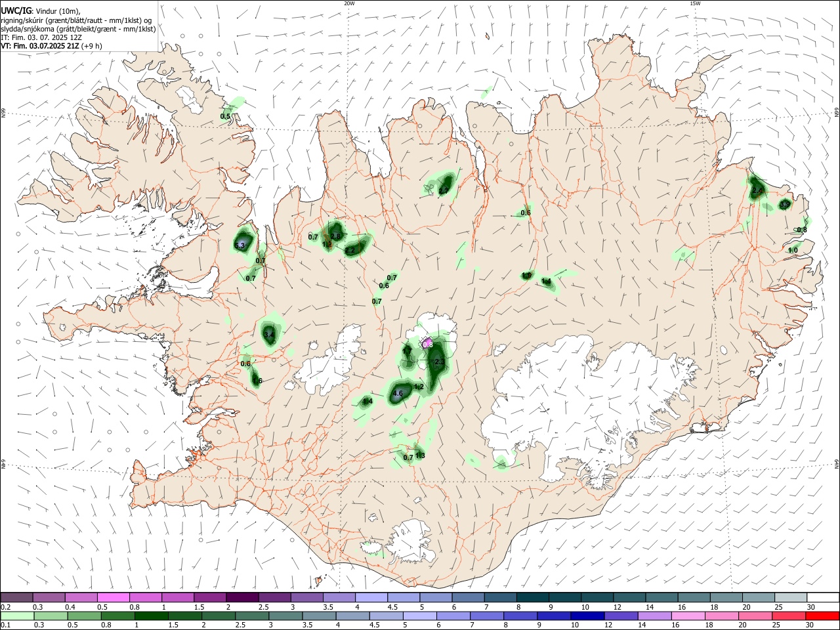Click the '20W' longitude label at the top
Viewport: 840px width, 630px height.
349,3
